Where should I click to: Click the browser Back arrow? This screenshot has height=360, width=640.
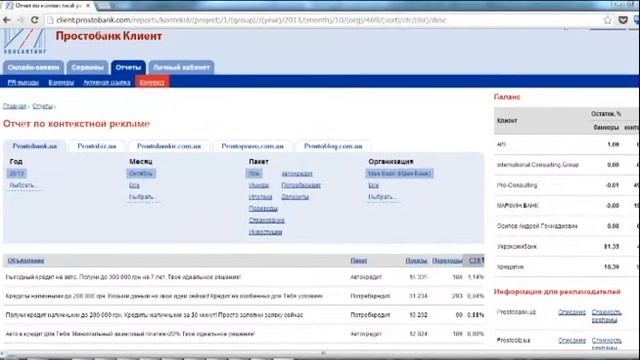(7, 20)
